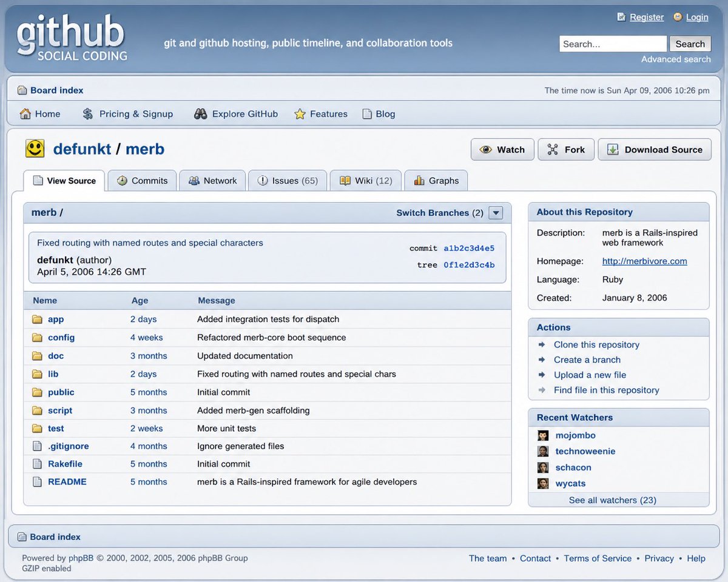Click the merb / breadcrumb path
728x582 pixels.
pyautogui.click(x=47, y=212)
